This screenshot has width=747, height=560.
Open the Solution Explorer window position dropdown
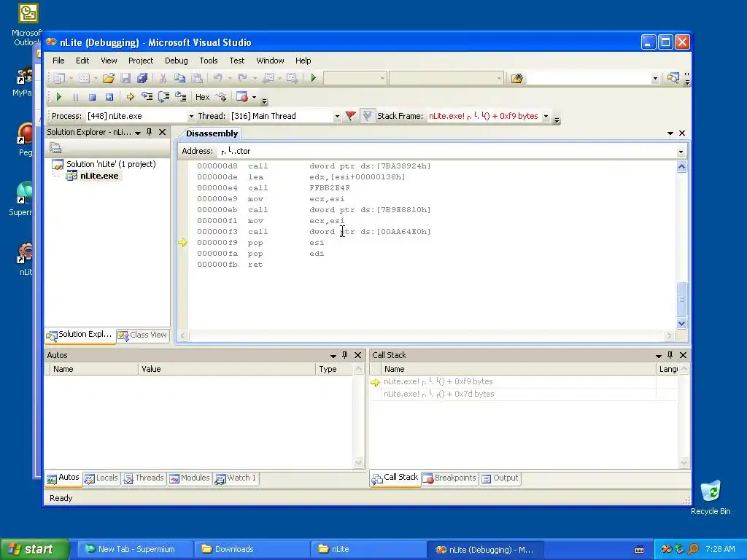tap(138, 133)
